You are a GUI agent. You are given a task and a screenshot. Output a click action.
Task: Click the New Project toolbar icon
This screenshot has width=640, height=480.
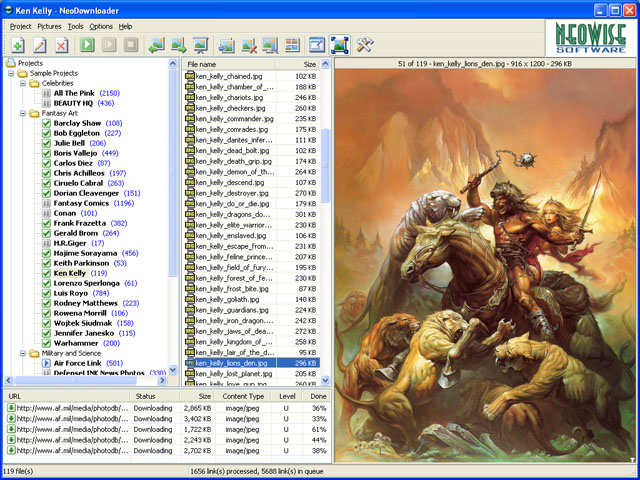[x=17, y=45]
